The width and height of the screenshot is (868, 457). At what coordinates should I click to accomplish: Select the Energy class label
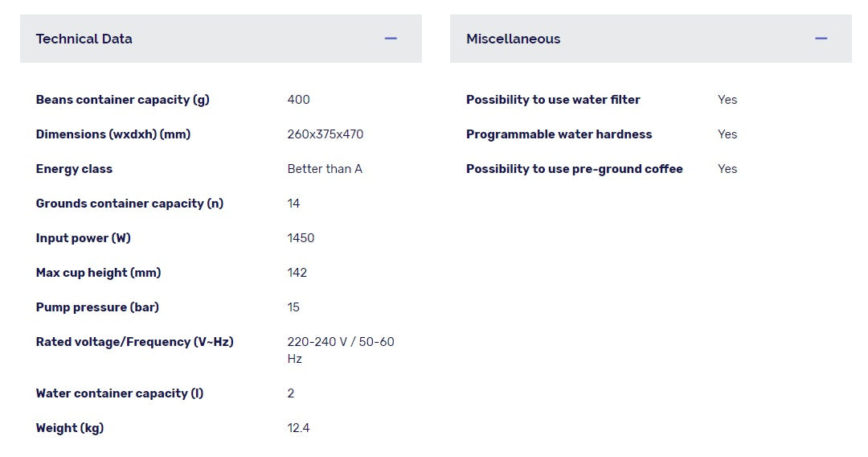[74, 169]
